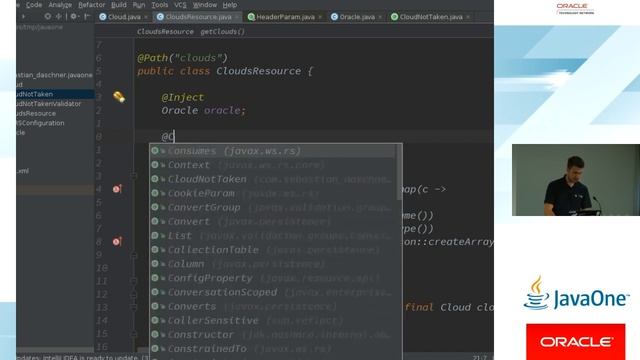Select the sebastian_daschner.javaone package node
The image size is (640, 360).
click(x=54, y=75)
